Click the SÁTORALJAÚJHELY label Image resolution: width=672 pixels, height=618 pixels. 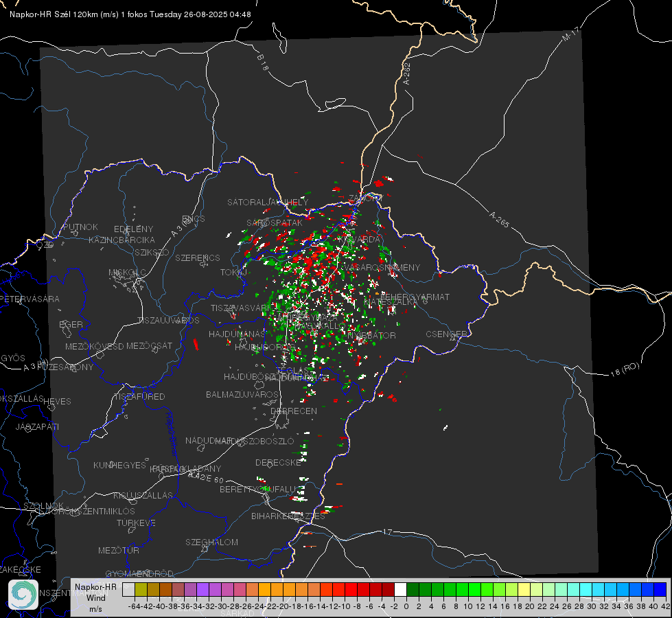click(268, 202)
